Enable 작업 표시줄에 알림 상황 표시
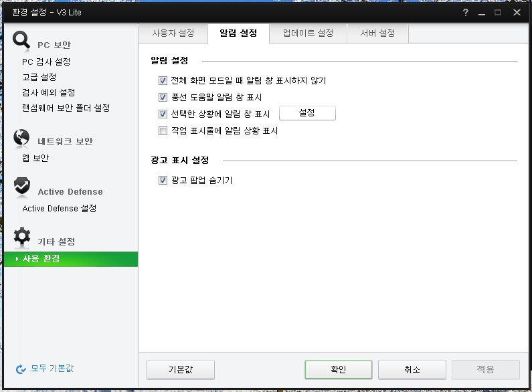 163,130
